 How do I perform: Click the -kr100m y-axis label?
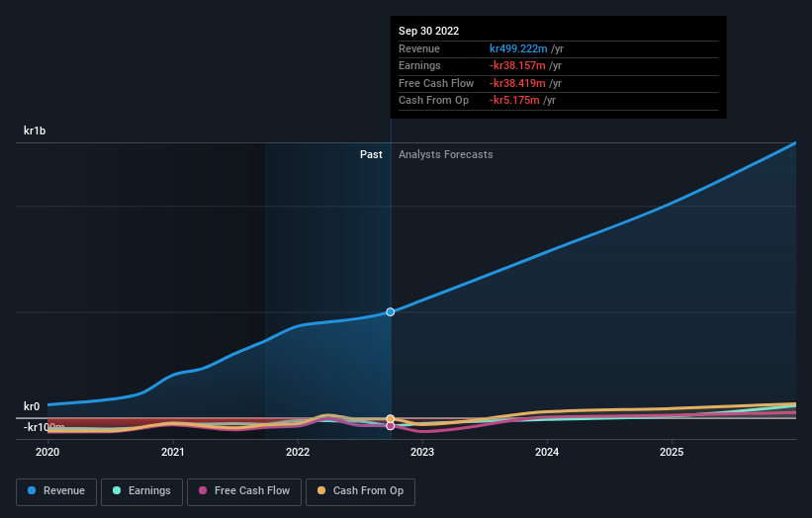click(x=45, y=427)
